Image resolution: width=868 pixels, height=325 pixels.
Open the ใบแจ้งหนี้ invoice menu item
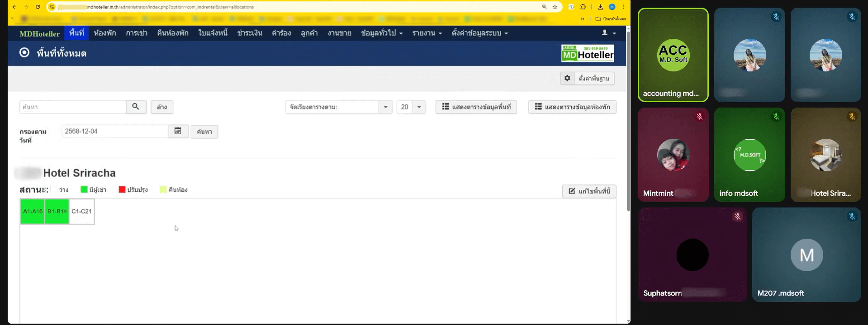(213, 33)
